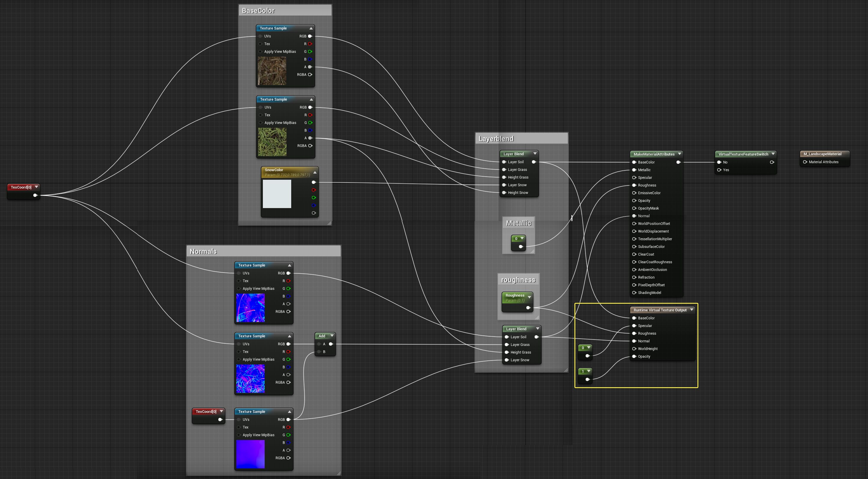The image size is (868, 479).
Task: Click the M_LandscapeMaterial Material Attributes input pin
Action: [x=805, y=162]
